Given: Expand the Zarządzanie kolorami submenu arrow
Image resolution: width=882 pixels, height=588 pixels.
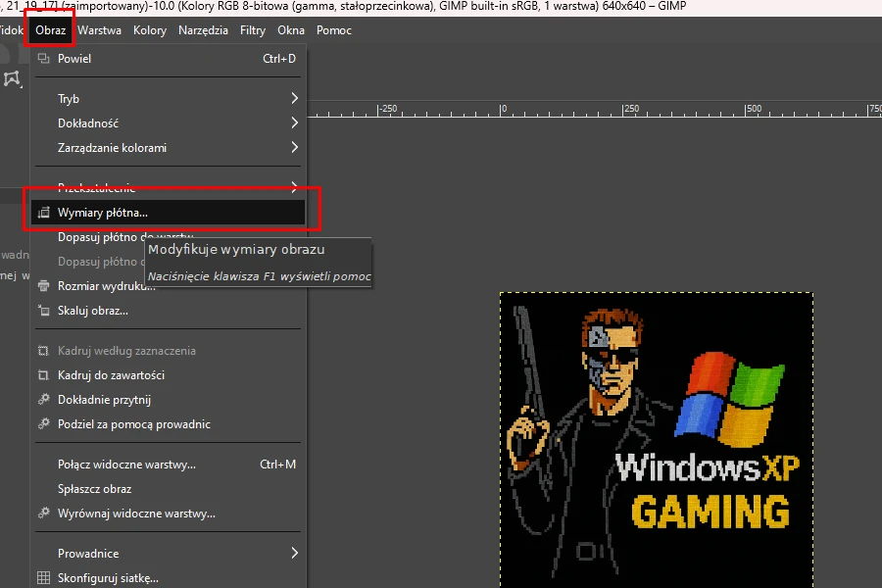Looking at the screenshot, I should tap(294, 147).
